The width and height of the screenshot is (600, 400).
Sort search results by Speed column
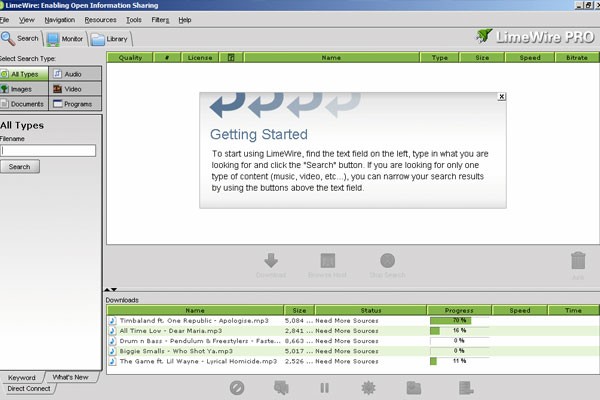tap(530, 58)
